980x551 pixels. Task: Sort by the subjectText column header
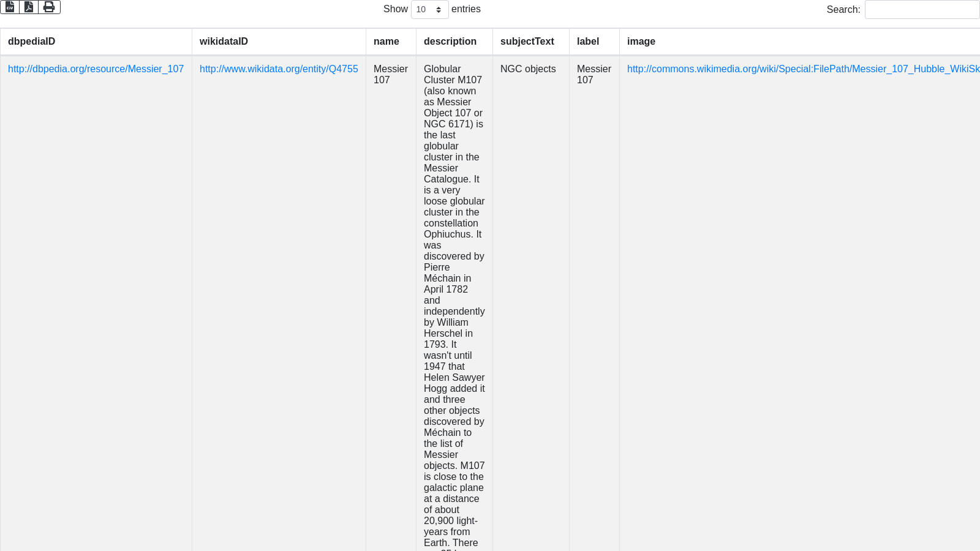tap(527, 42)
